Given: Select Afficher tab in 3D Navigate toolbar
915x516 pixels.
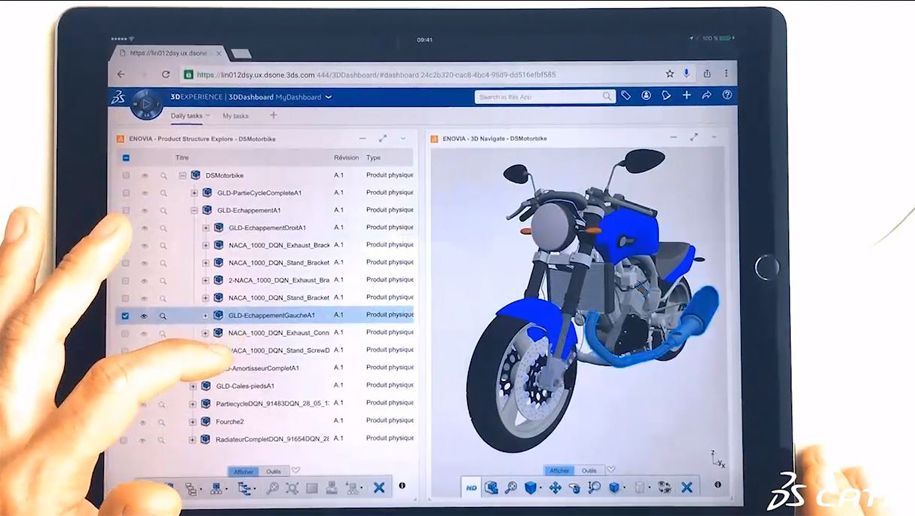Looking at the screenshot, I should click(x=559, y=470).
